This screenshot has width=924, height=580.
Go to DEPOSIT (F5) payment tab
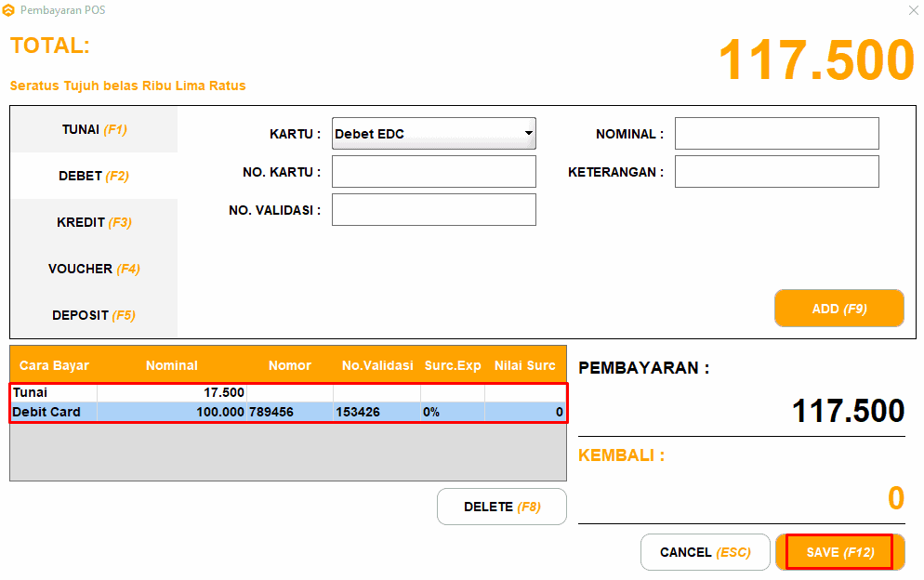[94, 315]
